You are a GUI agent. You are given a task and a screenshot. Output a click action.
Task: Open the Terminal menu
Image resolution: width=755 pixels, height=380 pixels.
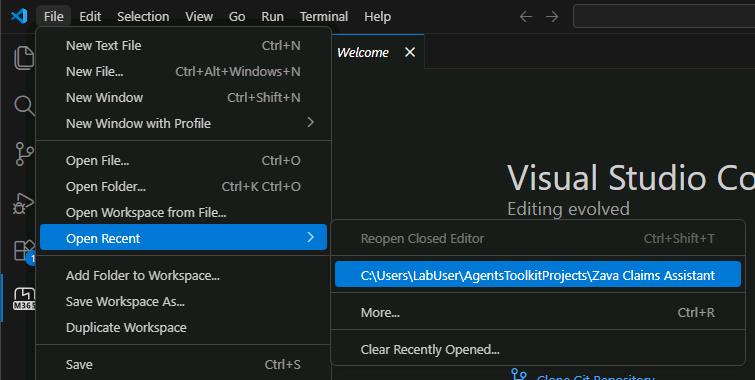click(x=324, y=16)
